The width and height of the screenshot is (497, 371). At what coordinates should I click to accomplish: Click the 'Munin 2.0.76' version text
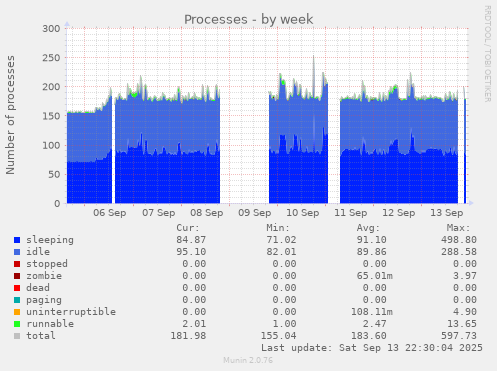pos(248,360)
